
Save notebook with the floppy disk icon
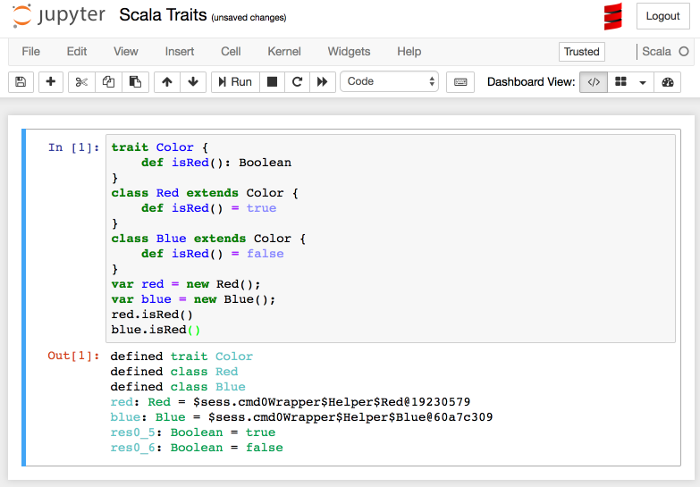click(x=21, y=82)
